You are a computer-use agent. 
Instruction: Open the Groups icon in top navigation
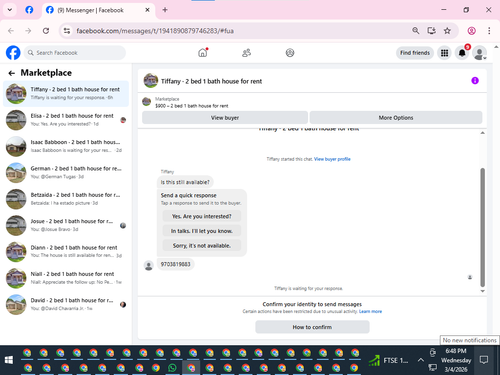(290, 53)
